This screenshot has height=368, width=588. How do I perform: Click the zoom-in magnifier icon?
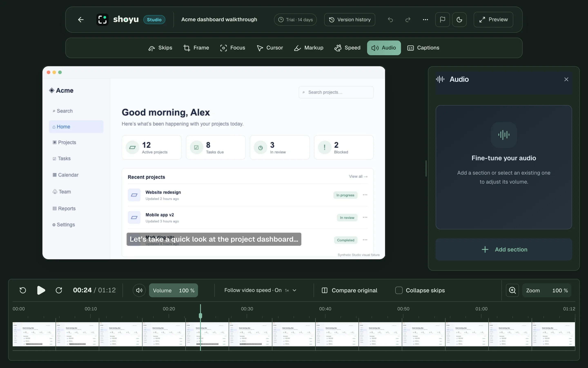pyautogui.click(x=512, y=290)
